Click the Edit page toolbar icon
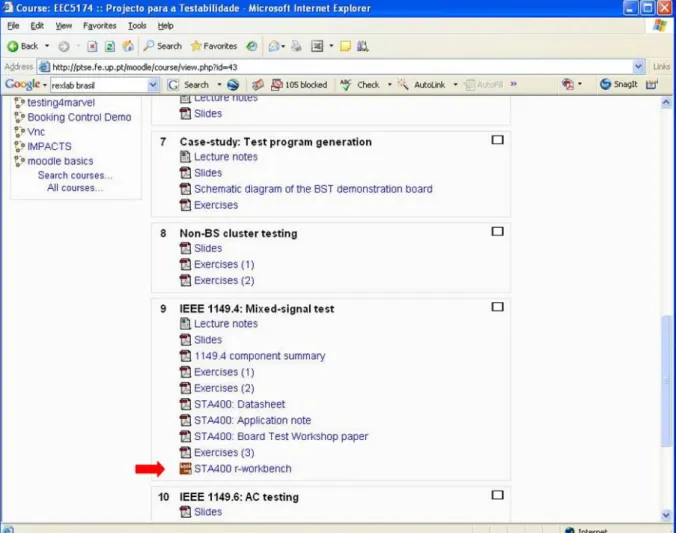 point(317,46)
